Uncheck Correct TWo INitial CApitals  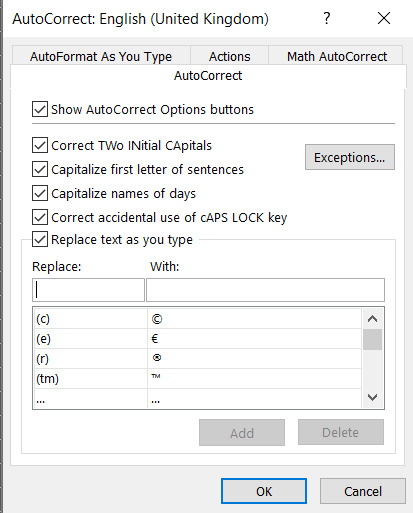coord(40,145)
